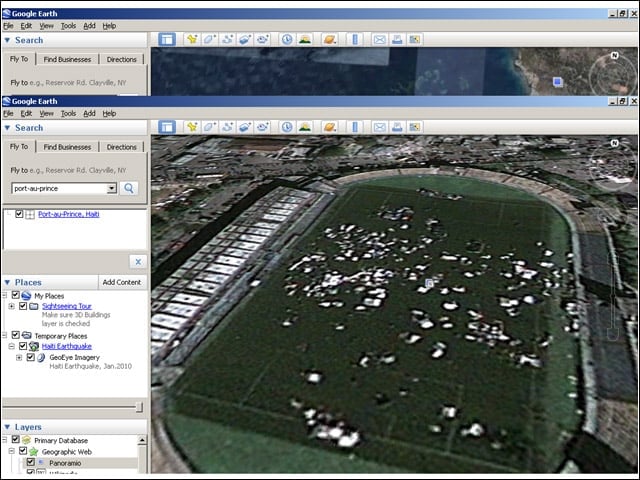Email view icon in front window toolbar

tap(379, 127)
